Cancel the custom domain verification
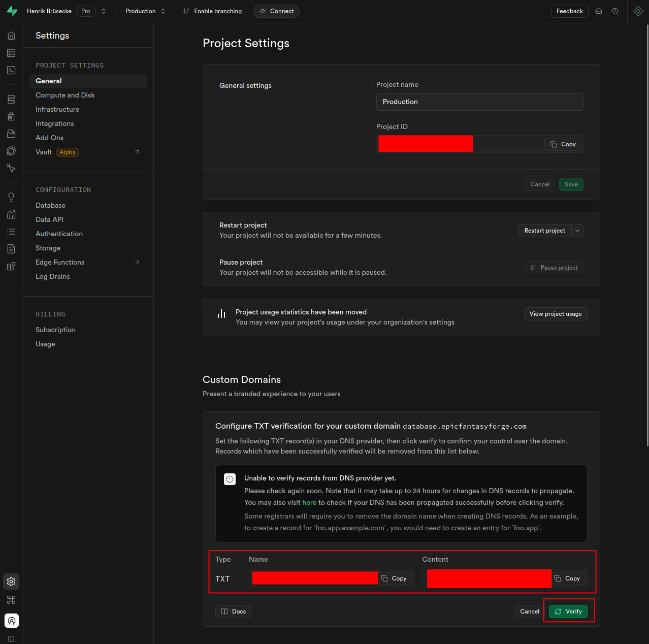The width and height of the screenshot is (649, 644). (x=530, y=611)
